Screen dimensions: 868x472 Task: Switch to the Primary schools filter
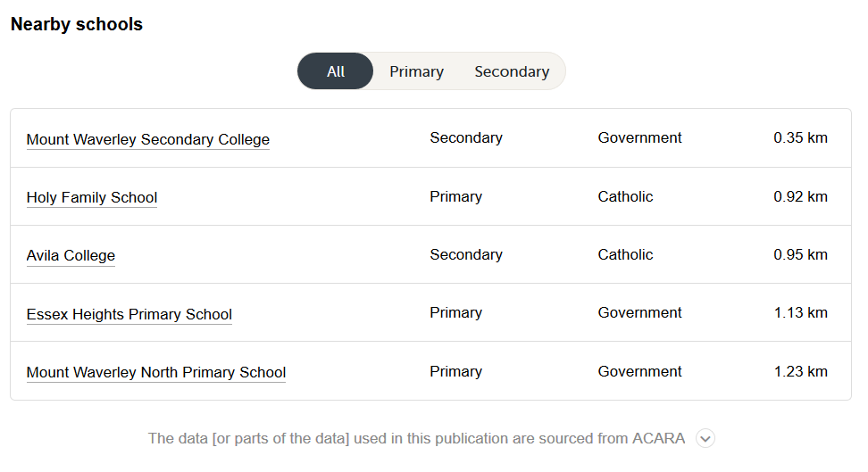(416, 71)
